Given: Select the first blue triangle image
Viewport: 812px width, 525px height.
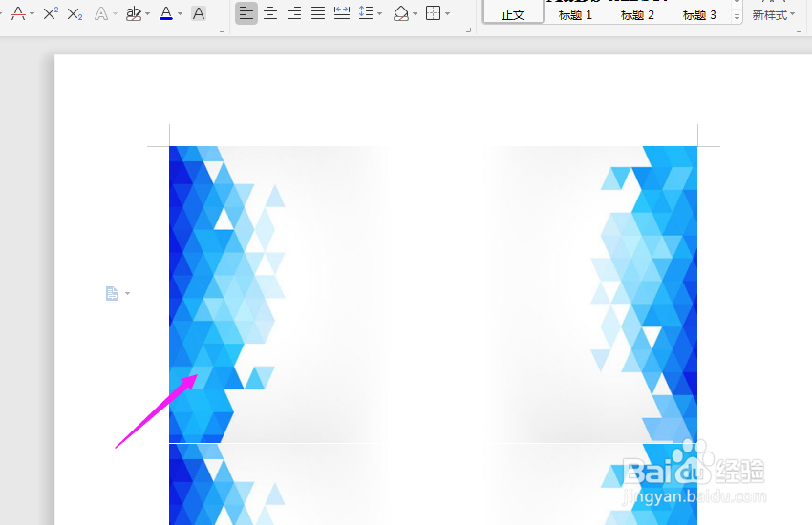Looking at the screenshot, I should 433,294.
